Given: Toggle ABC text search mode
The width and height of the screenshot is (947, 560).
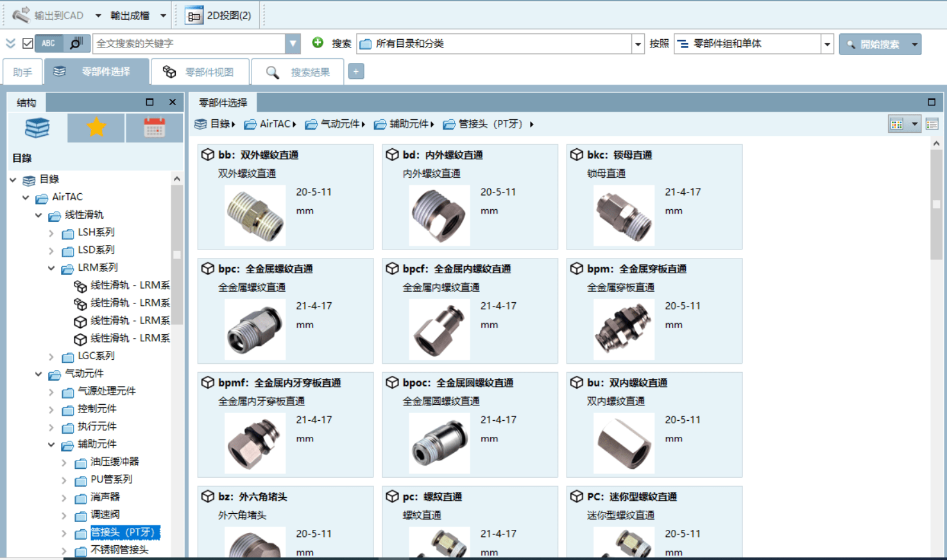Looking at the screenshot, I should pyautogui.click(x=49, y=43).
